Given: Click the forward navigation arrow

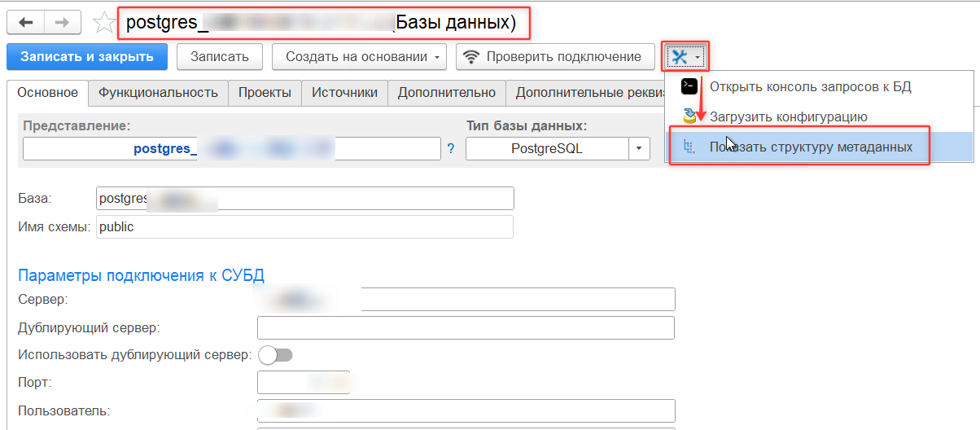Looking at the screenshot, I should pyautogui.click(x=62, y=22).
